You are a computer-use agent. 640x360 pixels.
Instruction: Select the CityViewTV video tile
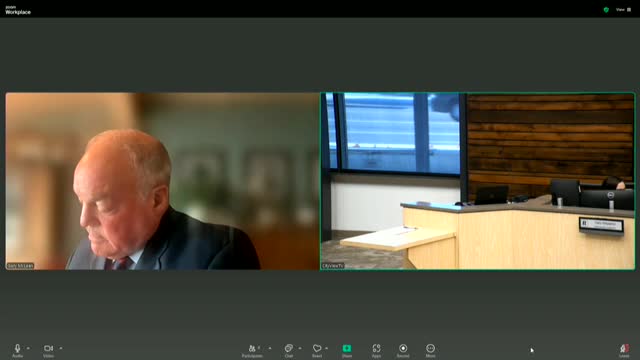(x=478, y=181)
